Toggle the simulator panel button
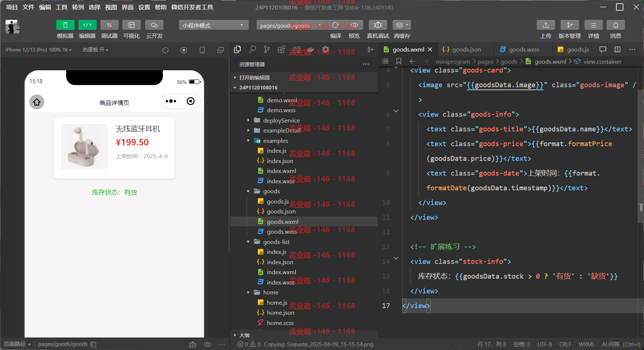Screen dimensions: 644x350 (65, 25)
